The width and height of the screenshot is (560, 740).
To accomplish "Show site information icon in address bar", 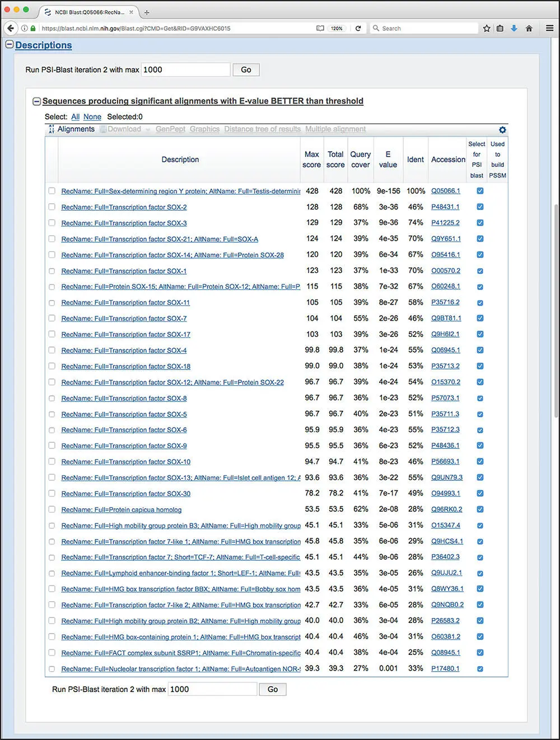I will (x=24, y=28).
